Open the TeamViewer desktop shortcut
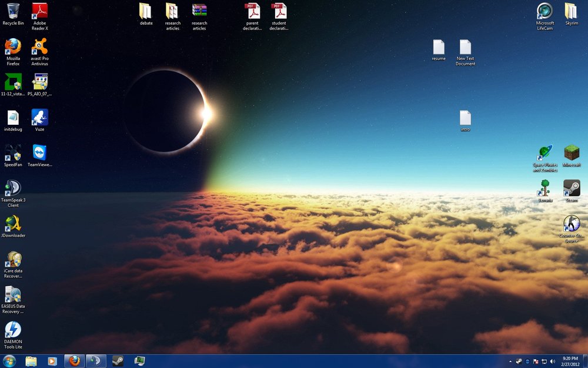Image resolution: width=588 pixels, height=368 pixels. click(x=40, y=156)
